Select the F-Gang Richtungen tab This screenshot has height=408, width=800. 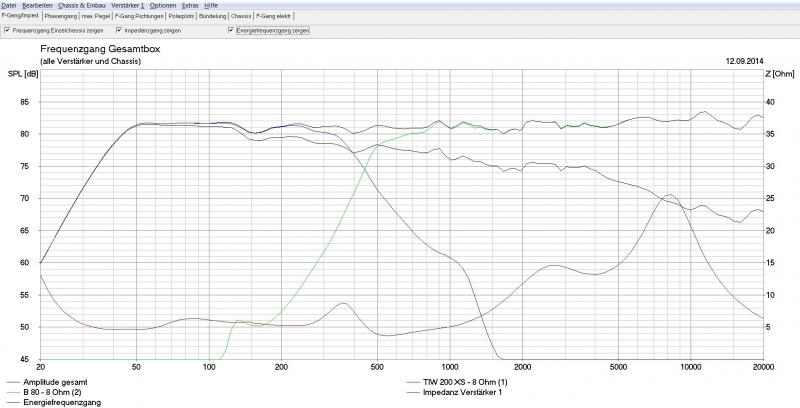coord(140,17)
